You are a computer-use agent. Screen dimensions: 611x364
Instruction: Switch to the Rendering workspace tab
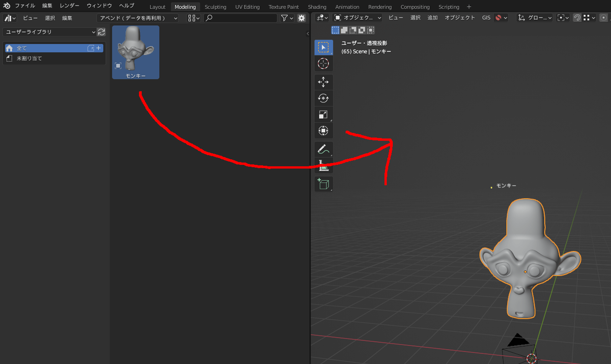380,7
